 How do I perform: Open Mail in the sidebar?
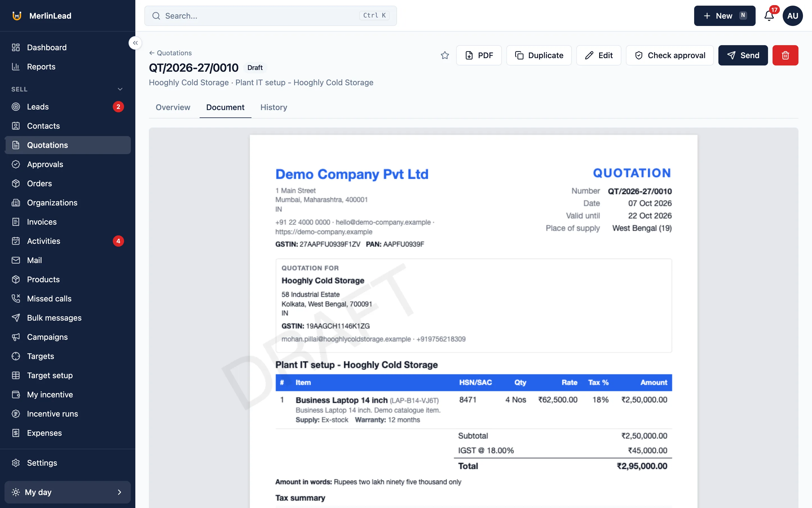tap(68, 260)
